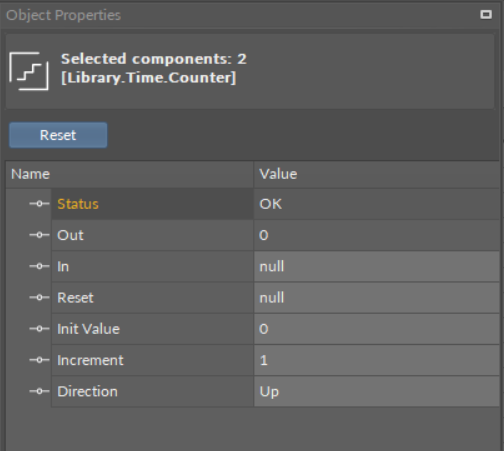
Task: Click the slot icon beside Status
Action: (39, 204)
